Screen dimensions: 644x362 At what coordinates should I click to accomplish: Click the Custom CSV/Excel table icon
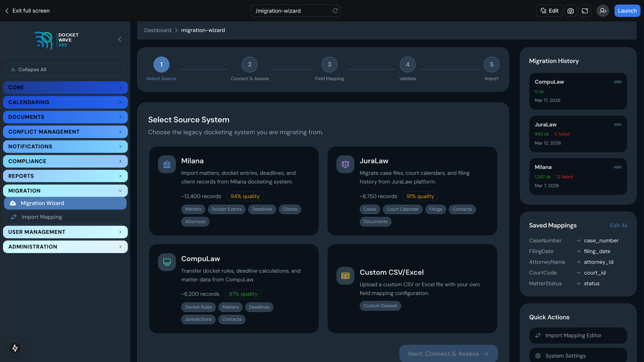click(x=345, y=276)
